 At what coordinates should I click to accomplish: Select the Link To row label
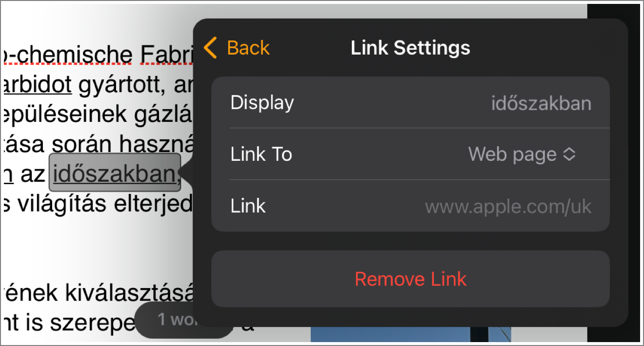point(261,154)
